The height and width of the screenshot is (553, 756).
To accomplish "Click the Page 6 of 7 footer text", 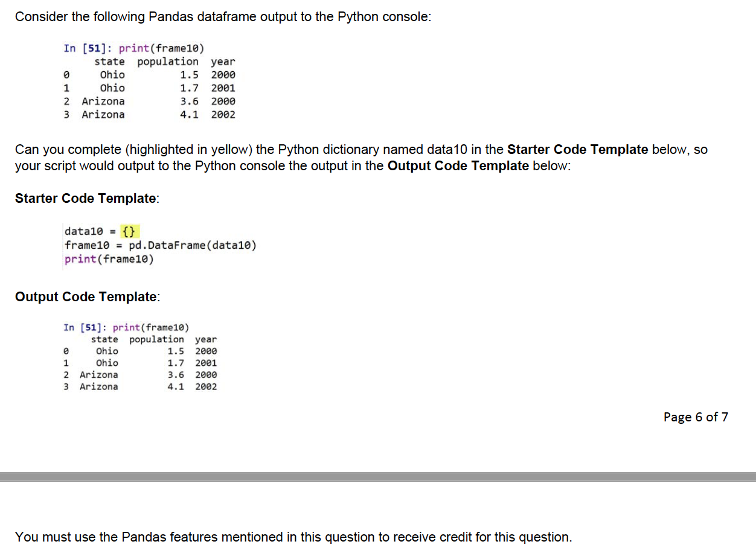I will [696, 417].
